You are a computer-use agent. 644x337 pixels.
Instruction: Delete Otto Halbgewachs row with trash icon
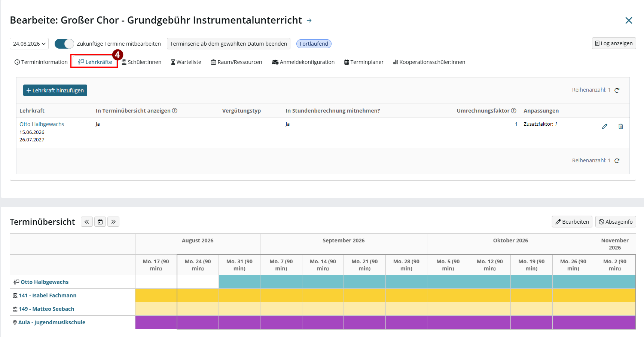pos(621,126)
